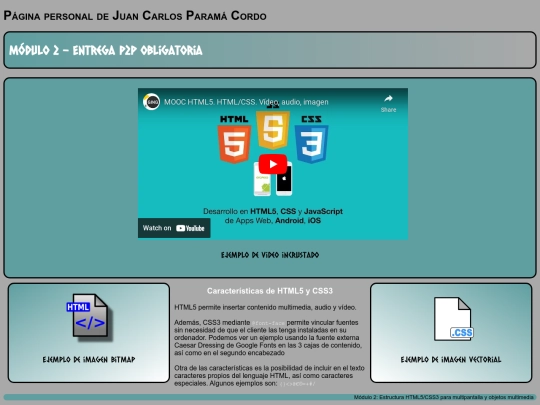Click caption Ejemplo de imagen vectorial
The image size is (540, 405).
point(451,360)
